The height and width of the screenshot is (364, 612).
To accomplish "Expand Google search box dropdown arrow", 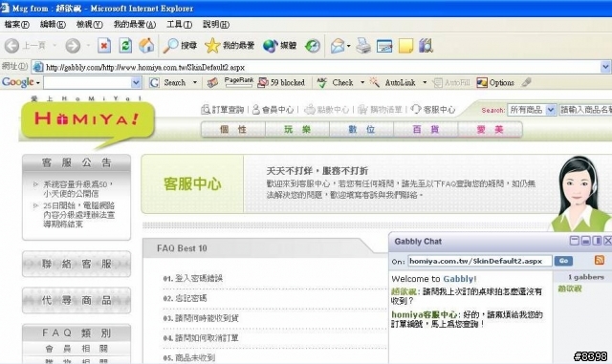I will 136,82.
